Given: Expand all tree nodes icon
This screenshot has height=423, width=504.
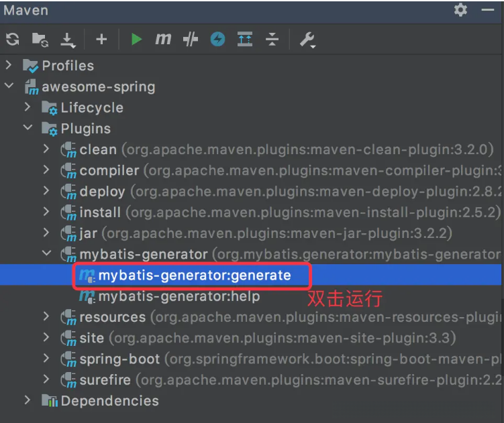Looking at the screenshot, I should (245, 39).
